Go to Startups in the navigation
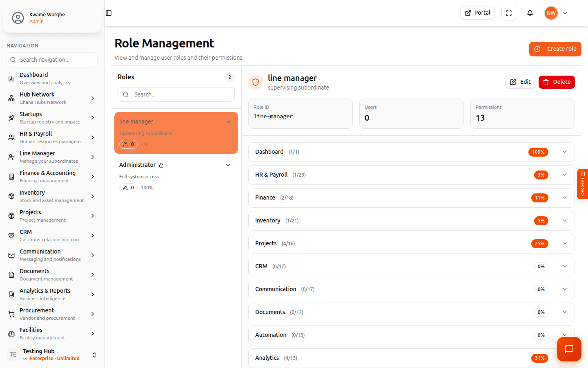 click(x=52, y=118)
